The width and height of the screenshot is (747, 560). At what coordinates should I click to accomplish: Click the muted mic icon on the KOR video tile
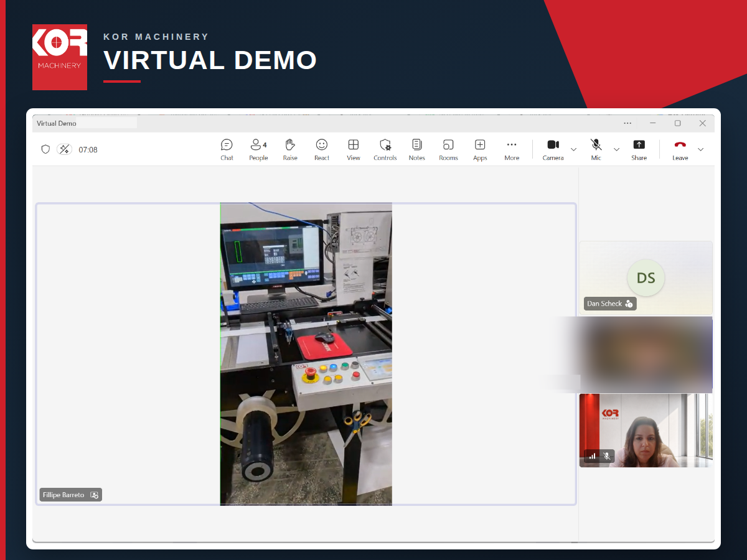[606, 455]
